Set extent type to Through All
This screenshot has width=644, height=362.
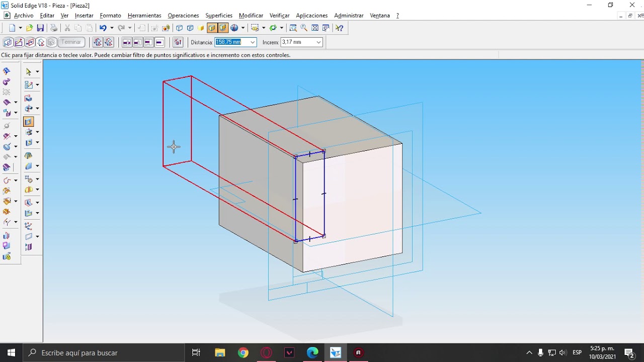click(127, 42)
